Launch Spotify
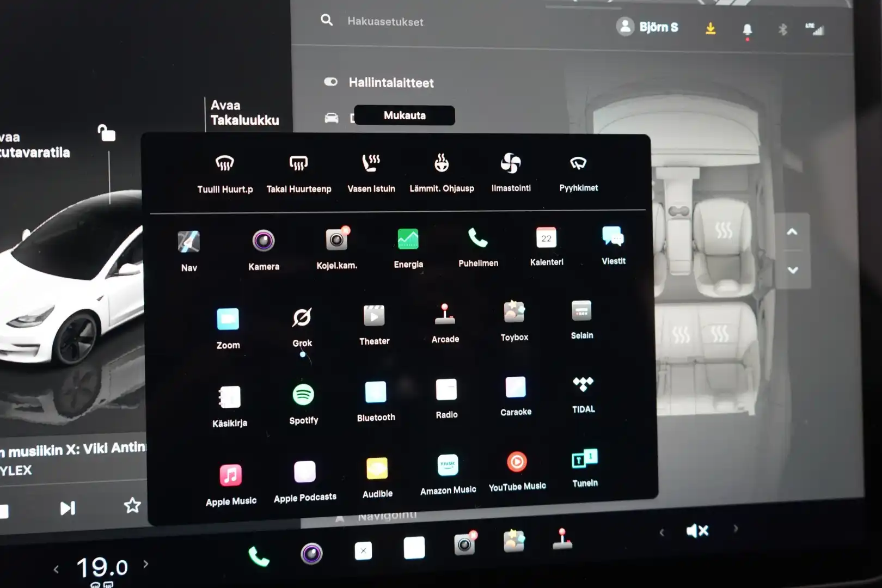The width and height of the screenshot is (882, 588). tap(303, 404)
